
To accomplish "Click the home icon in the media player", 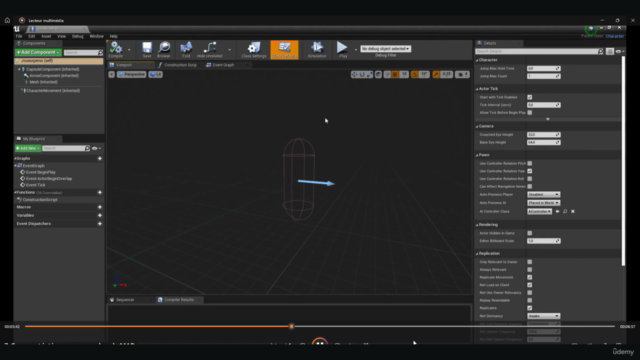I will [7, 20].
